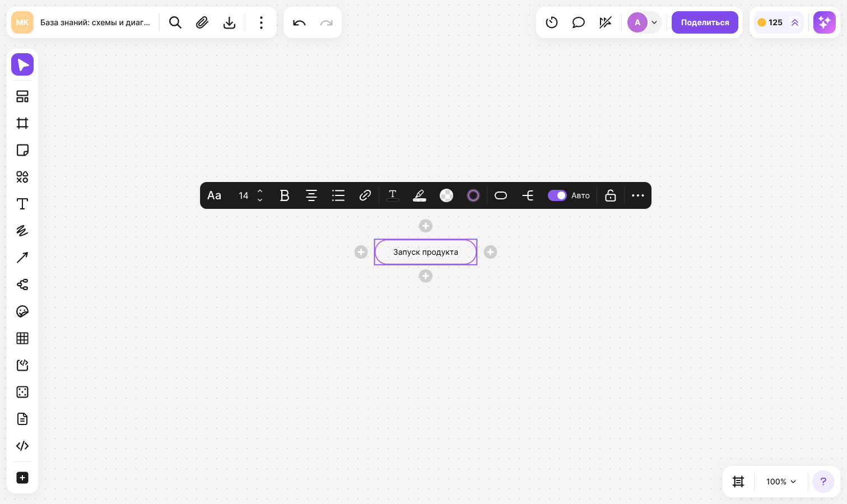Open the node fill color swatch
The width and height of the screenshot is (847, 504).
coord(446,195)
